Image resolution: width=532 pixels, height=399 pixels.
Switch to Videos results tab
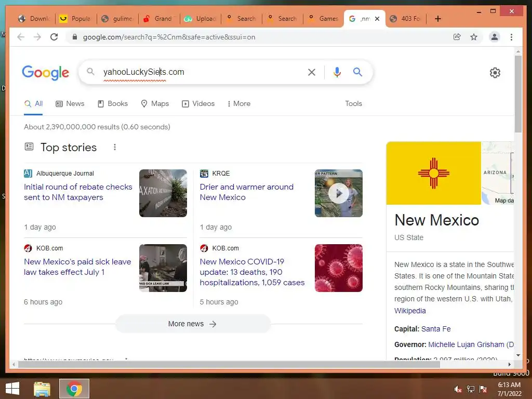(198, 103)
